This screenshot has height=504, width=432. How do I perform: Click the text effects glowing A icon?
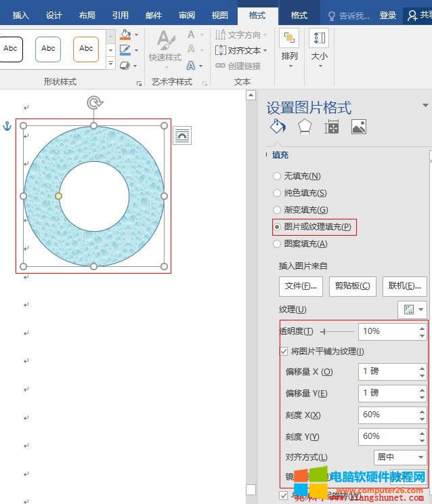(x=191, y=66)
